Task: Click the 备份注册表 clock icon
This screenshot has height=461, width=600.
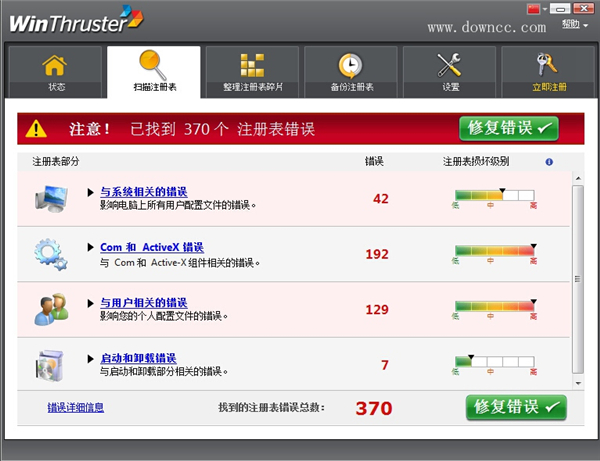Action: pyautogui.click(x=350, y=65)
